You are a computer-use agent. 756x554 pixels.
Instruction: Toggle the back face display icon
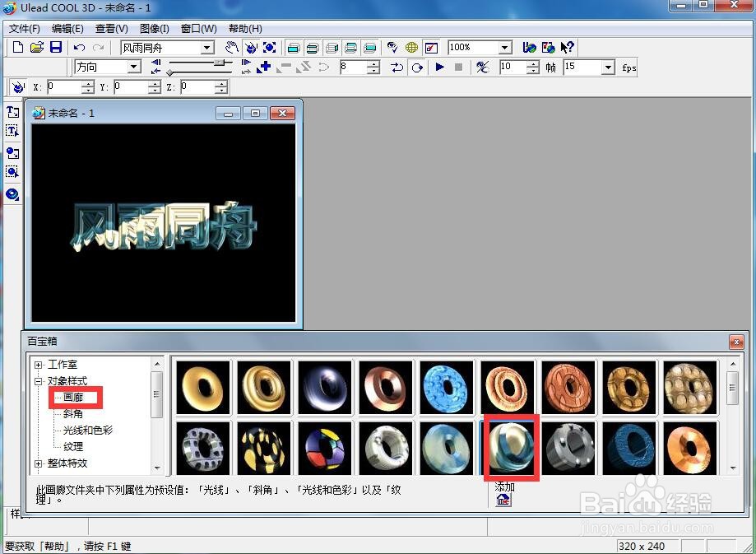(x=370, y=47)
